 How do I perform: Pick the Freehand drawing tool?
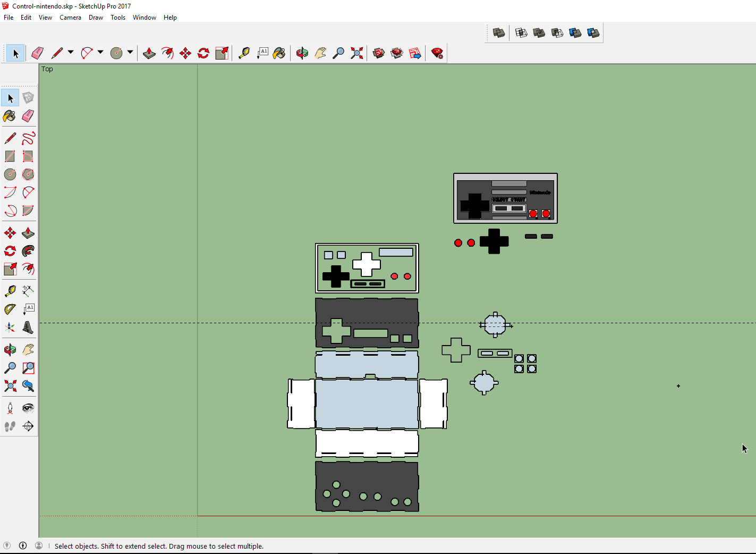(28, 138)
